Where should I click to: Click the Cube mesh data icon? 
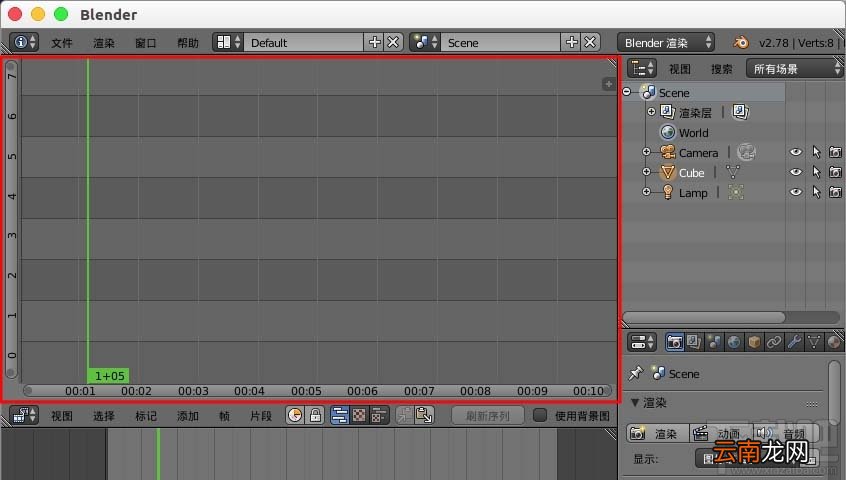coord(733,172)
